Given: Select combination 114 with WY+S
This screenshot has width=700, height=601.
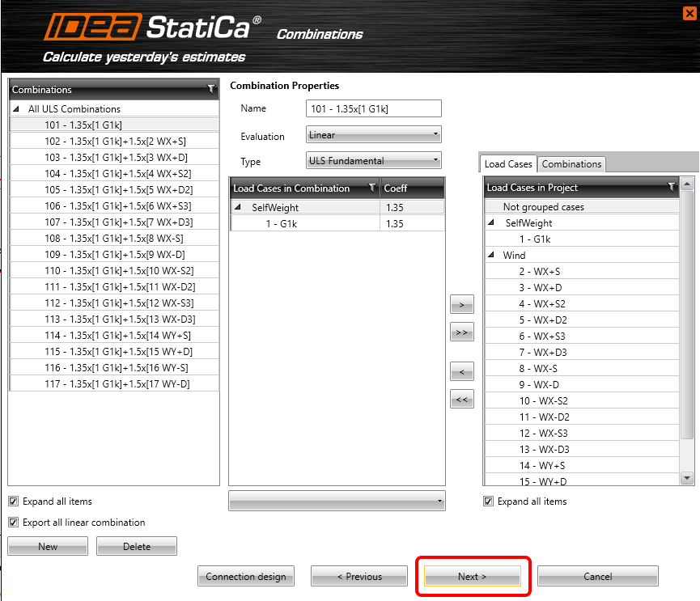Looking at the screenshot, I should pyautogui.click(x=114, y=335).
